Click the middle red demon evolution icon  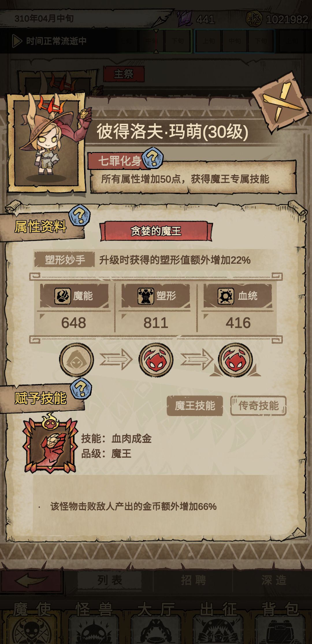pos(156,360)
